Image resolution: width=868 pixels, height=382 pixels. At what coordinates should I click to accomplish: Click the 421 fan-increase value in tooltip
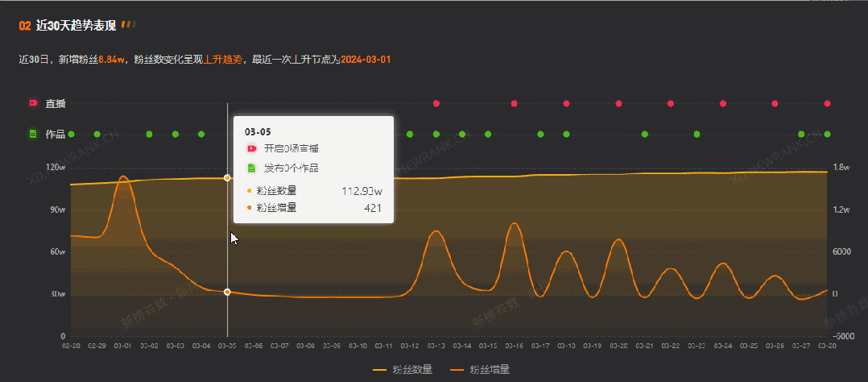(x=373, y=208)
